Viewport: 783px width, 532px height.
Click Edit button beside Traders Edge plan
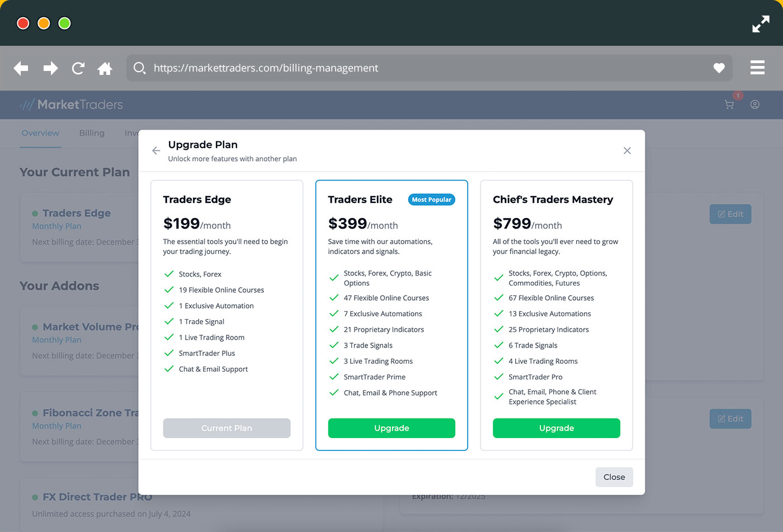pyautogui.click(x=730, y=214)
